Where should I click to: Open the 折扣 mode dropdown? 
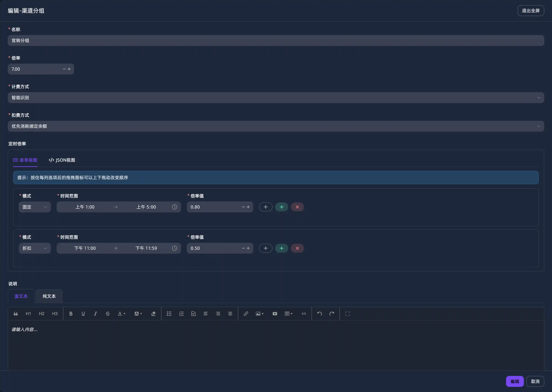click(35, 248)
